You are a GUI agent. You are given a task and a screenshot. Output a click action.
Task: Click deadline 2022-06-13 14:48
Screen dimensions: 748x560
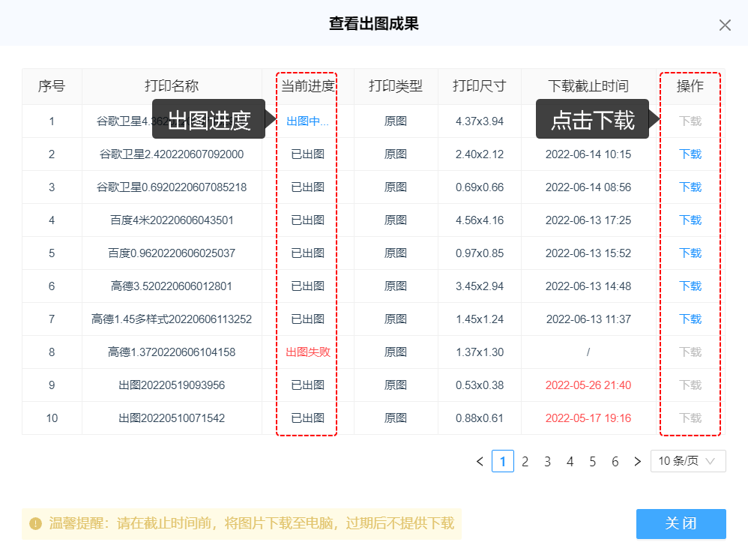tap(588, 286)
